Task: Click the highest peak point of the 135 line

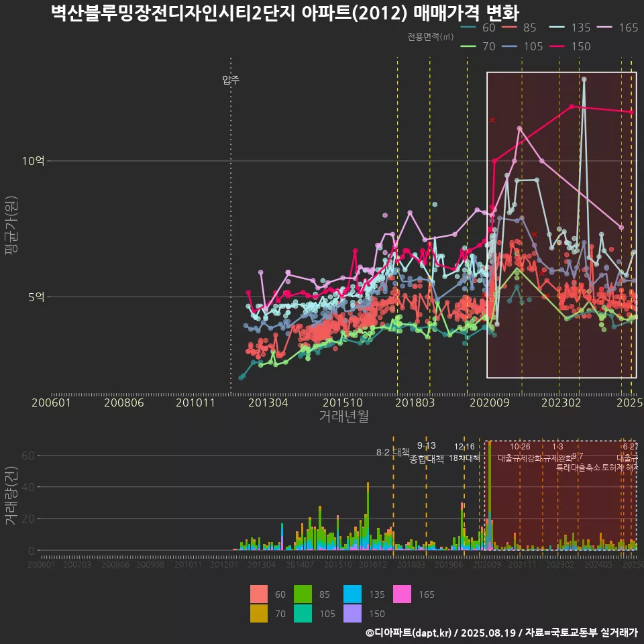Action: coord(584,79)
